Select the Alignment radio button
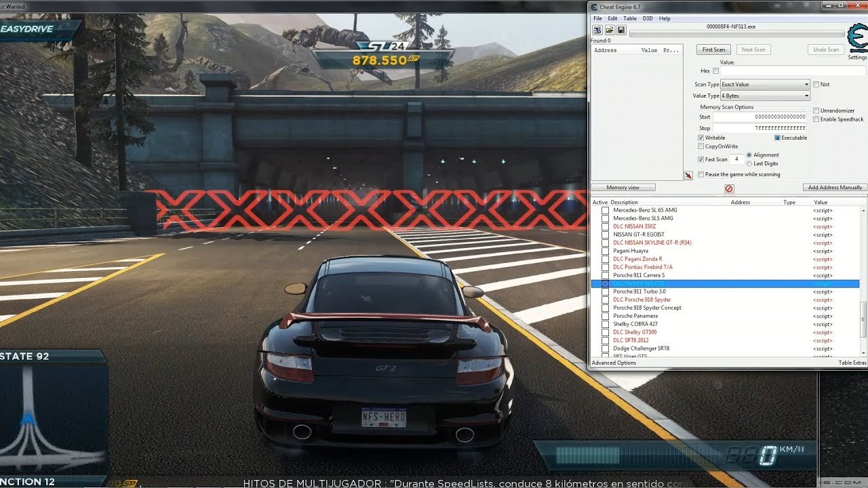This screenshot has width=868, height=488. coord(749,155)
